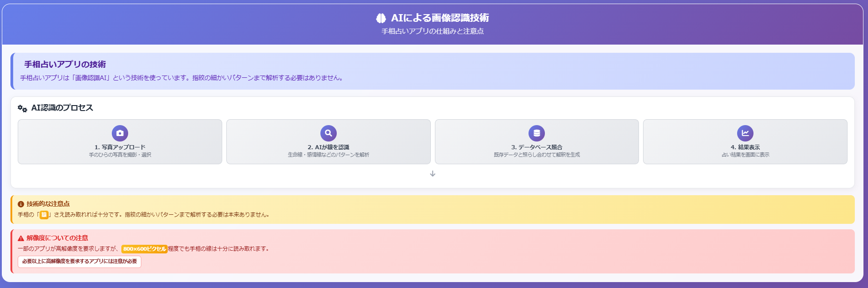Select the 4. 結果表示 step card
This screenshot has height=288, width=868.
(745, 141)
